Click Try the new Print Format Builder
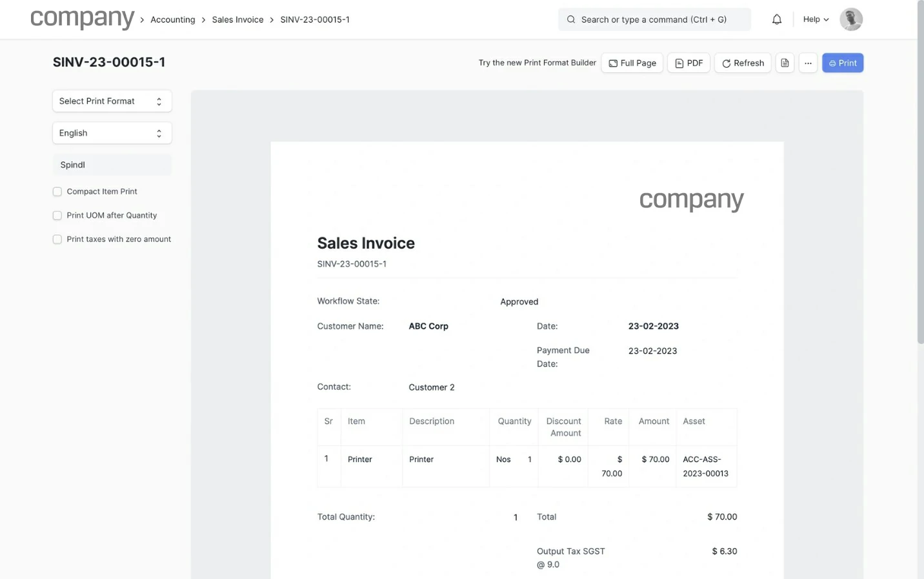This screenshot has width=924, height=579. (x=537, y=63)
